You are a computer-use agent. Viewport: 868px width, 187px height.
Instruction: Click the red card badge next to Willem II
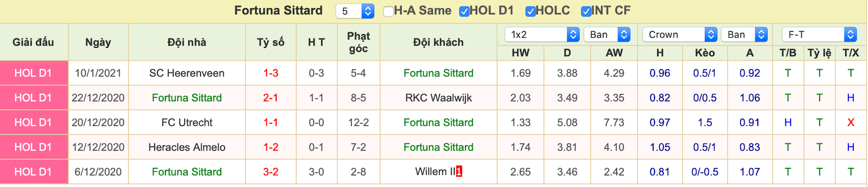tap(459, 171)
